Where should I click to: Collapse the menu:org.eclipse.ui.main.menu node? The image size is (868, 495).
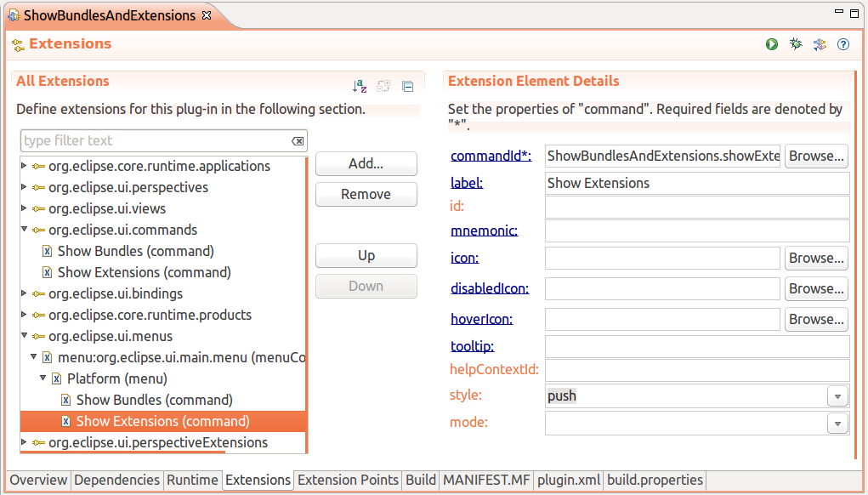(34, 357)
